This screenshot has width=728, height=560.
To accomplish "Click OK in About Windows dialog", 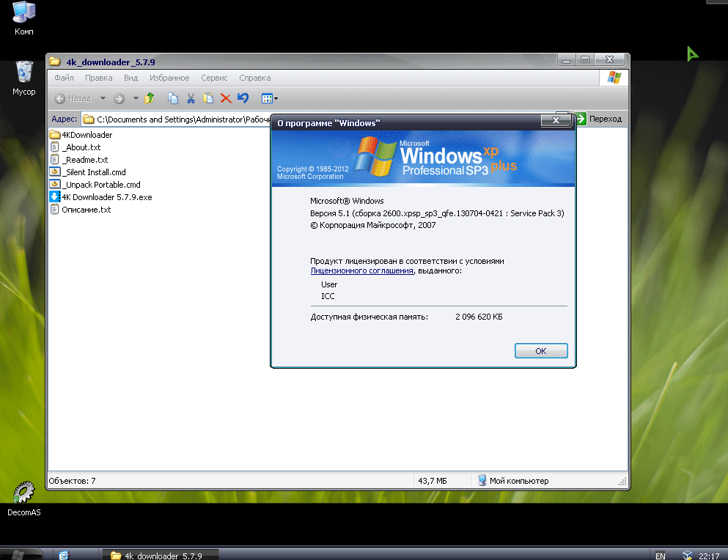I will click(541, 351).
